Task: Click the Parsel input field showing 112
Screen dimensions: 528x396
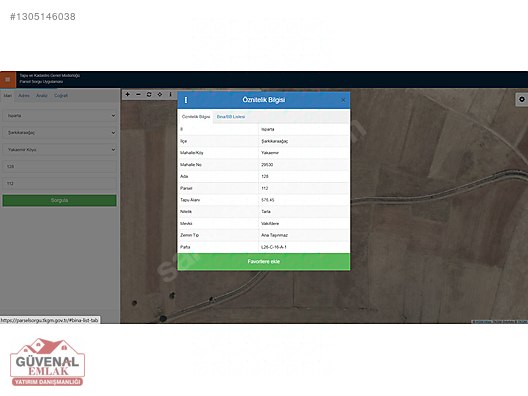Action: click(x=60, y=184)
